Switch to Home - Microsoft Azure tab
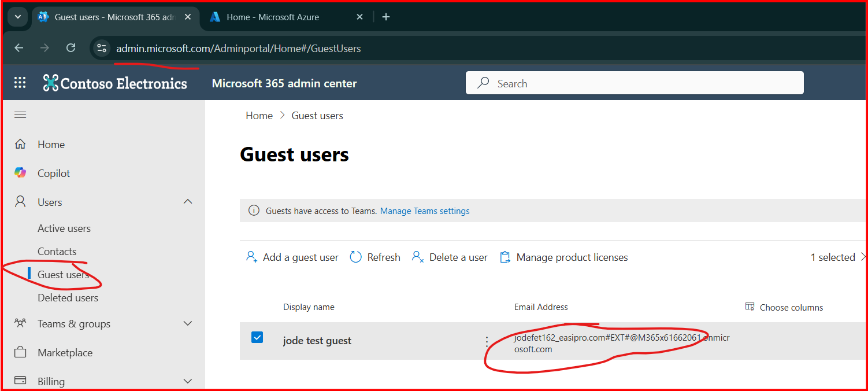Image resolution: width=868 pixels, height=391 pixels. (x=273, y=17)
